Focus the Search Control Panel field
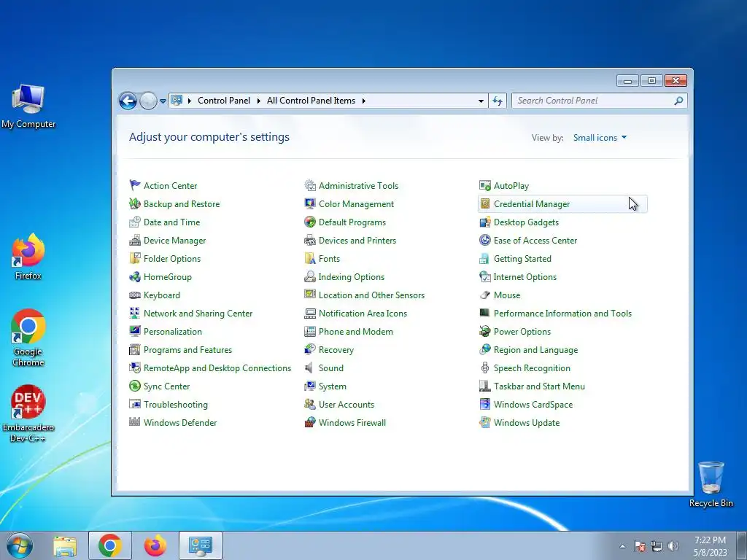 point(600,101)
